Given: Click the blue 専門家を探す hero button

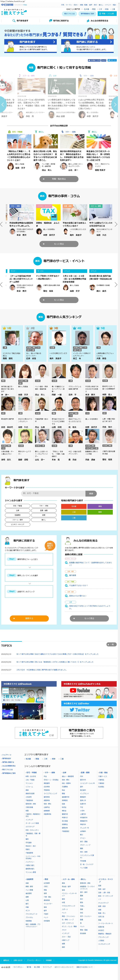Looking at the screenshot, I should (x=31, y=42).
